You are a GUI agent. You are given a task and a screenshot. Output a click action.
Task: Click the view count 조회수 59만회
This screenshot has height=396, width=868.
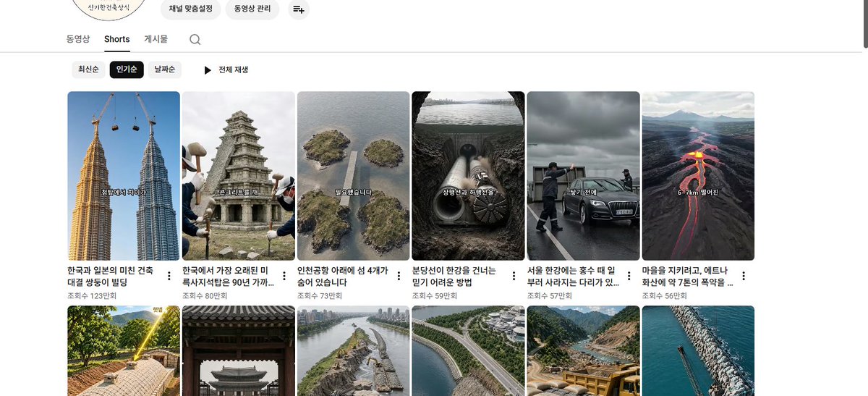pos(434,296)
